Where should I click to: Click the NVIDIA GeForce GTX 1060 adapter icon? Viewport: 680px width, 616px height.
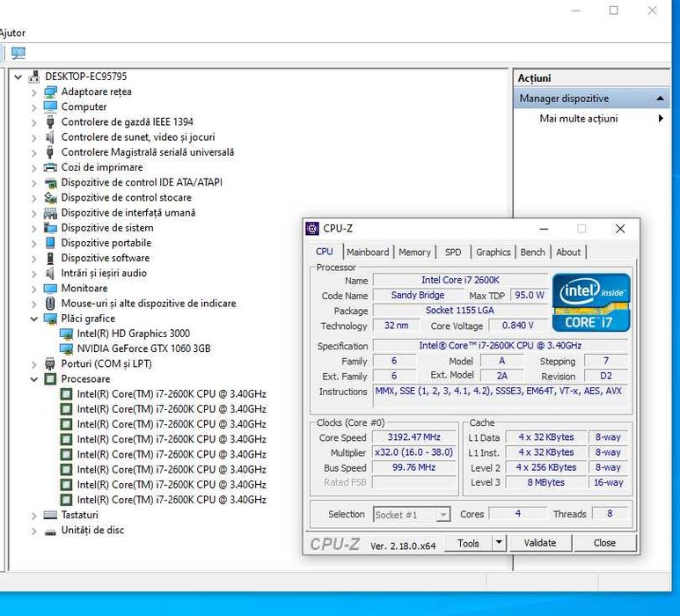(66, 348)
